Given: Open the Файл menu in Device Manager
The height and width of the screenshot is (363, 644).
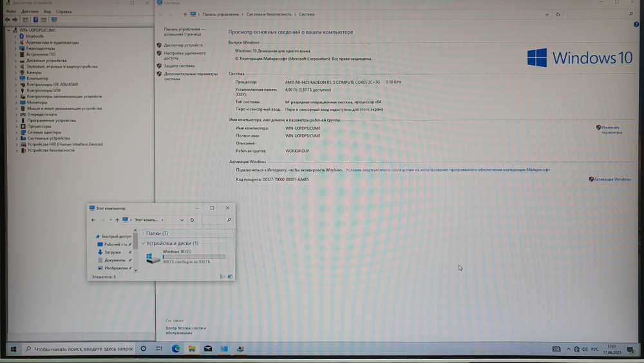Looking at the screenshot, I should 11,12.
